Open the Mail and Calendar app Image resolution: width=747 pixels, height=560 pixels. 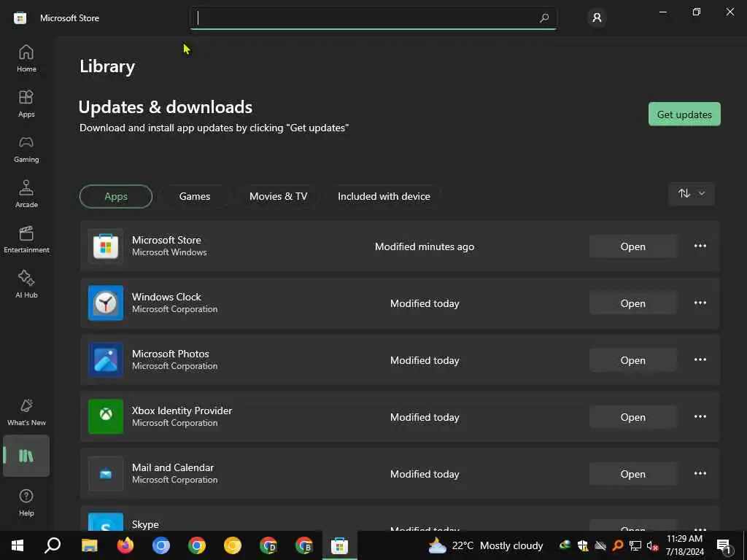632,474
